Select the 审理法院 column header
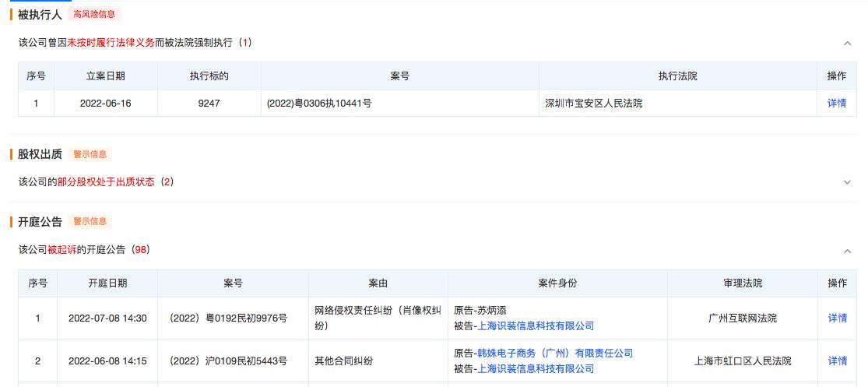Image resolution: width=868 pixels, height=387 pixels. coord(743,283)
